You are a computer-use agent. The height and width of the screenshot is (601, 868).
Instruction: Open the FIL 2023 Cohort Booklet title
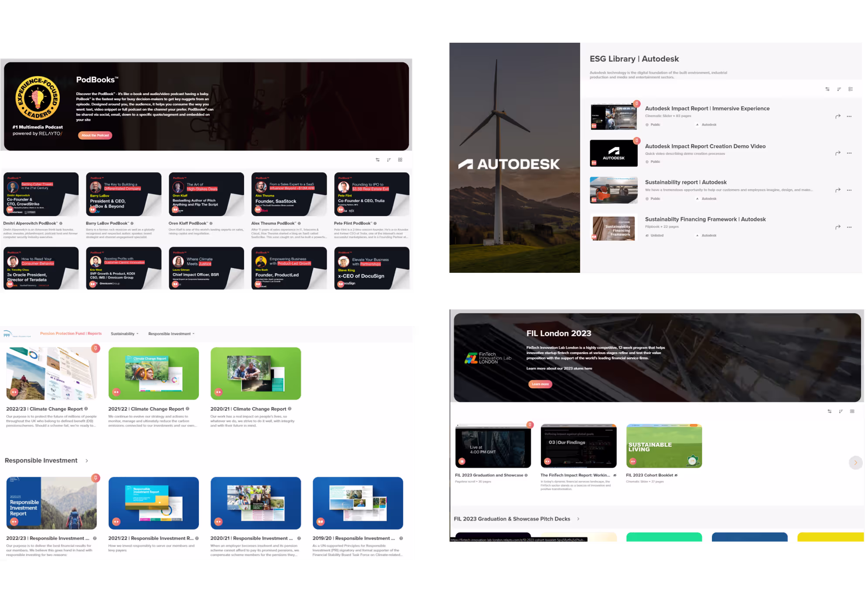coord(649,475)
